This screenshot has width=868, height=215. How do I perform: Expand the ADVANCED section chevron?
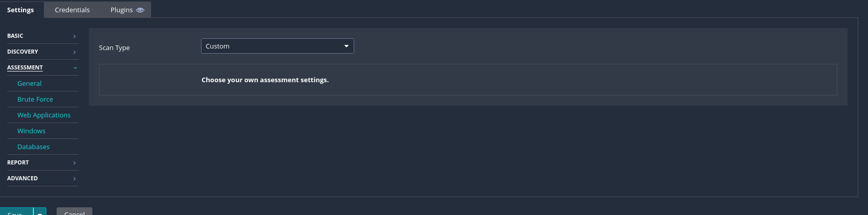pos(75,179)
